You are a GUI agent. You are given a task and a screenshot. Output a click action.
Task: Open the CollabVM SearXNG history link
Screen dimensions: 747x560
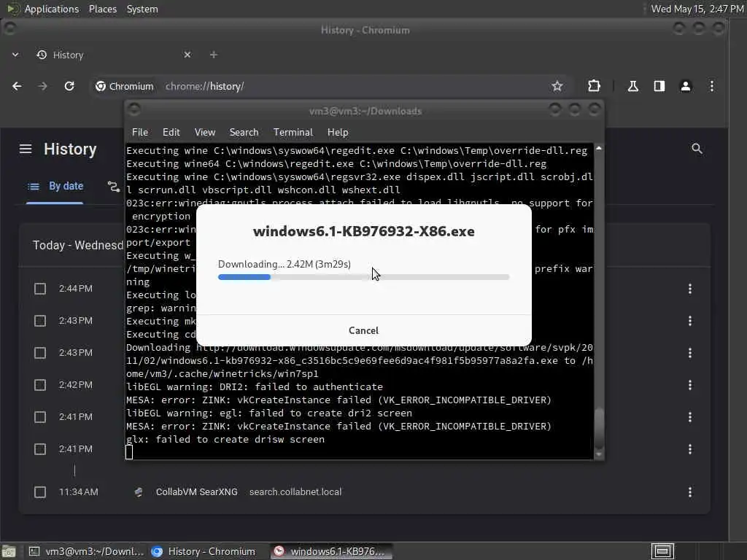pyautogui.click(x=196, y=492)
